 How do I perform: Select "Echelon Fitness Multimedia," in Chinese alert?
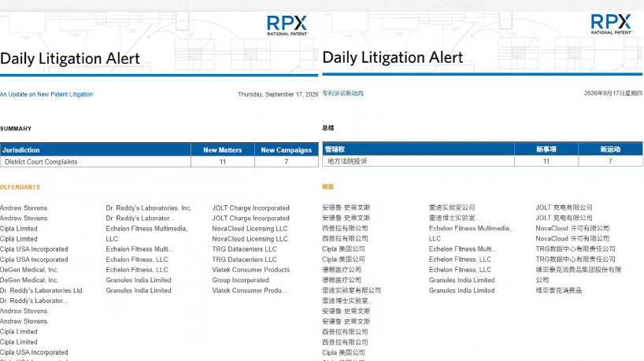coord(470,228)
